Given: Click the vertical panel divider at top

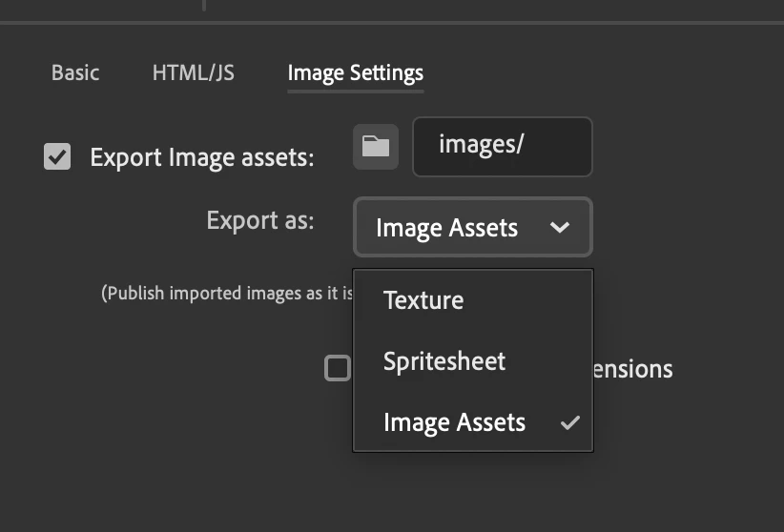Looking at the screenshot, I should point(203,6).
